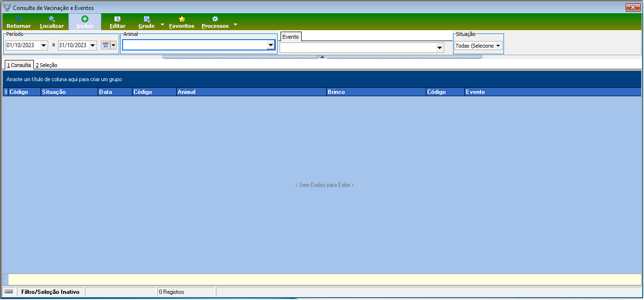The image size is (644, 300).
Task: Click the calendar period icon
Action: pos(106,45)
